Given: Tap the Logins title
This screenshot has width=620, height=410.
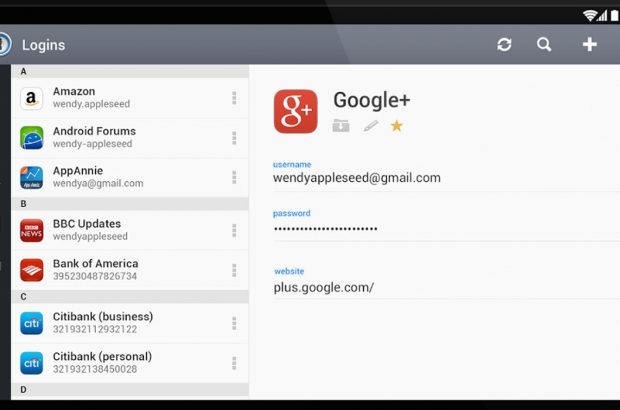Looking at the screenshot, I should pyautogui.click(x=43, y=45).
